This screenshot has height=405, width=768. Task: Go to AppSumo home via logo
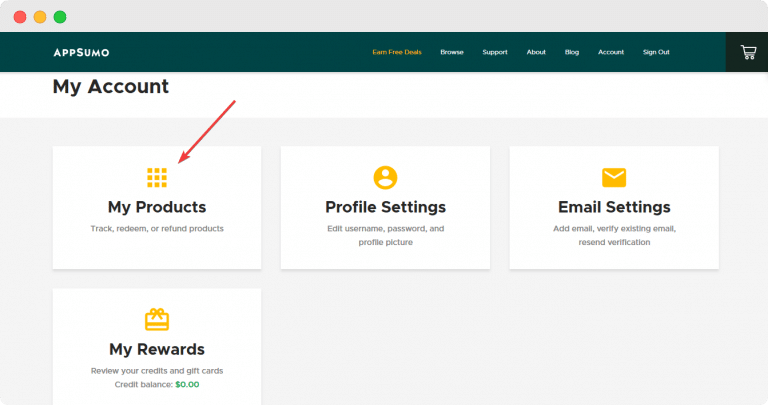(81, 52)
